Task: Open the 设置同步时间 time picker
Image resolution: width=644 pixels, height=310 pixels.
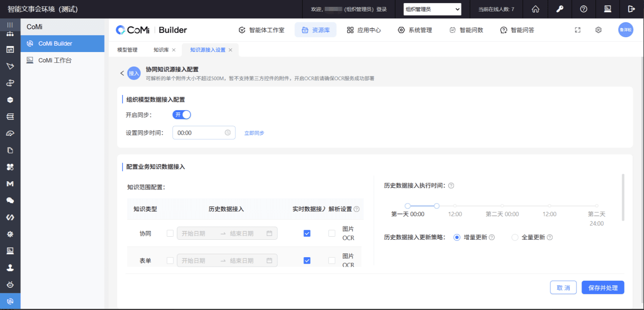Action: (204, 133)
